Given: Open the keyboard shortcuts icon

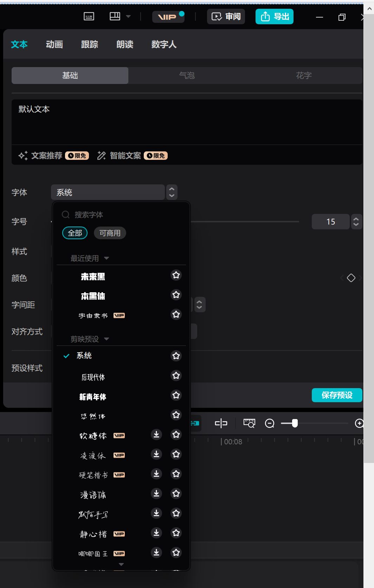Looking at the screenshot, I should [89, 17].
